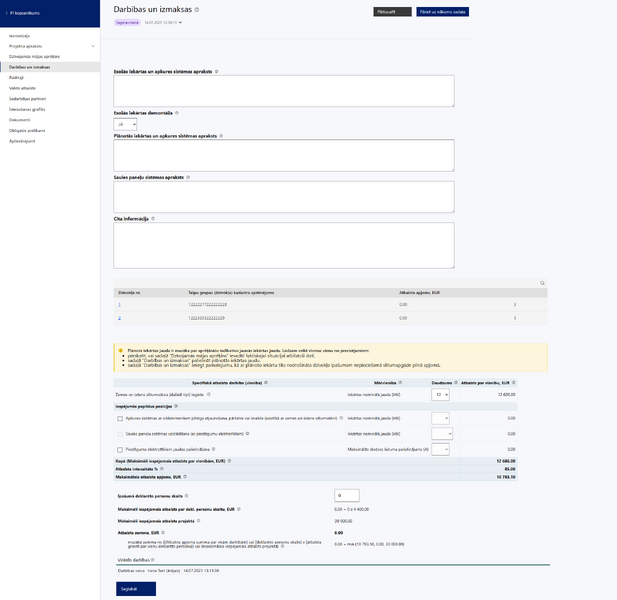Click info icon beside Saules paneļu sistēmas apraksts
Viewport: 617px width, 600px height.
[x=188, y=177]
